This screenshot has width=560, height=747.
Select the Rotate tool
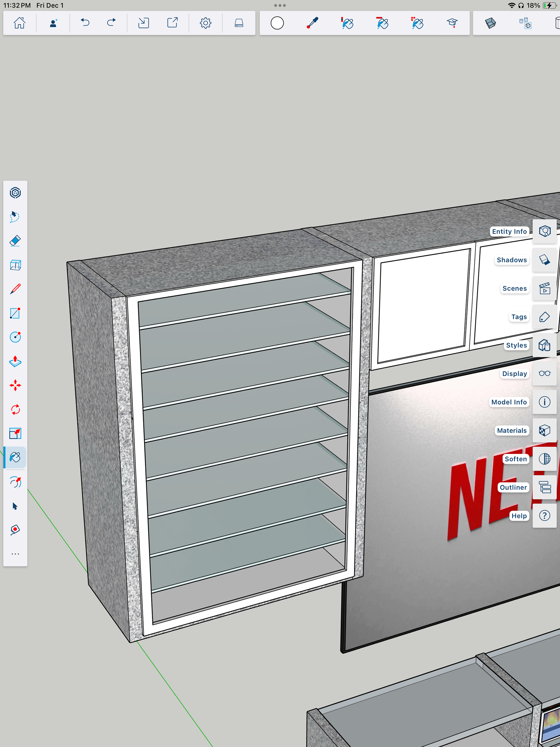tap(15, 409)
